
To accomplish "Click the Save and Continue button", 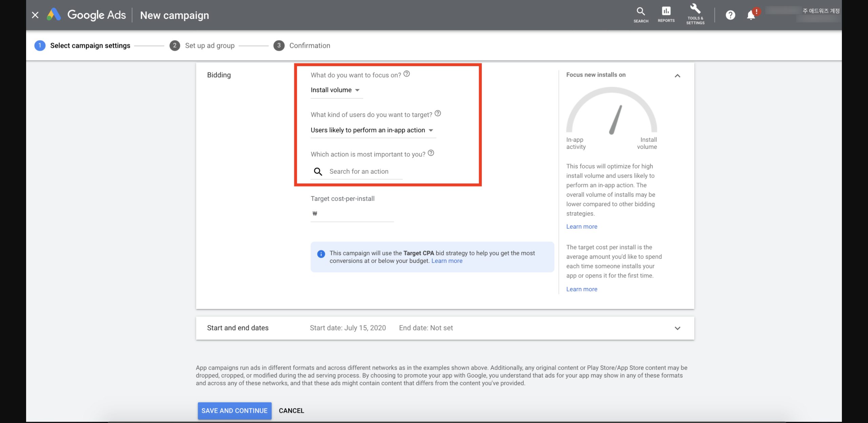I will (234, 411).
